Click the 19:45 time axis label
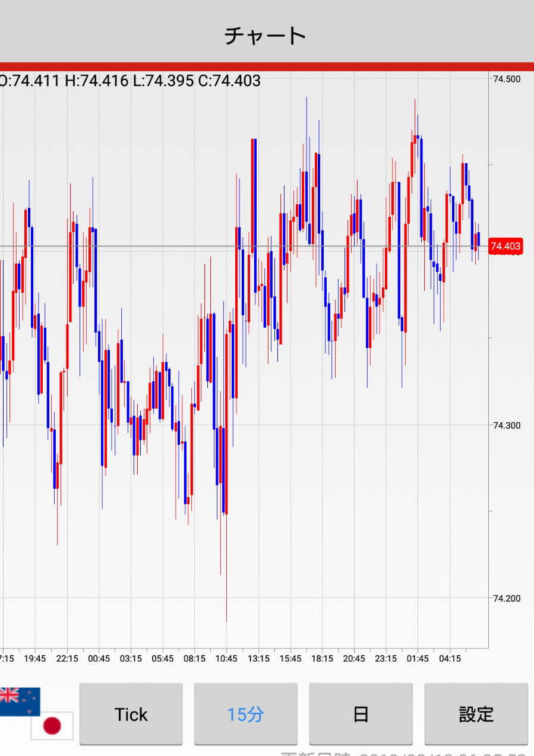Screen dimensions: 534x756 pyautogui.click(x=35, y=659)
